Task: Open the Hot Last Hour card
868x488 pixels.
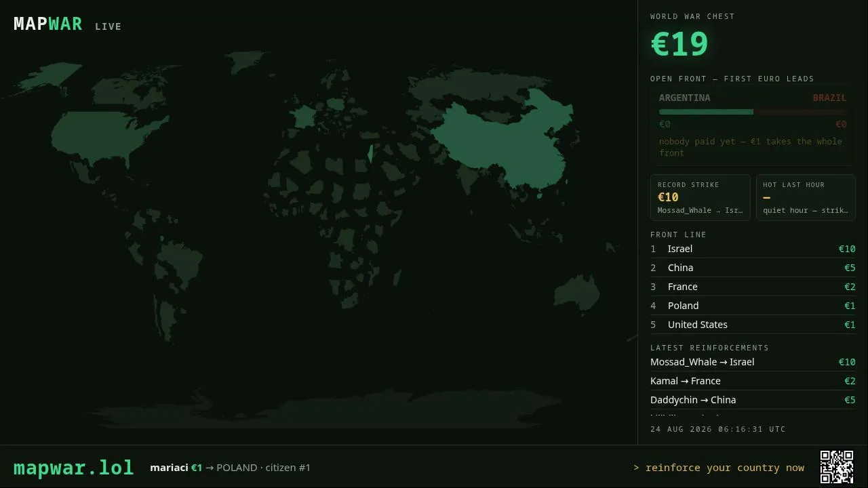Action: click(806, 197)
